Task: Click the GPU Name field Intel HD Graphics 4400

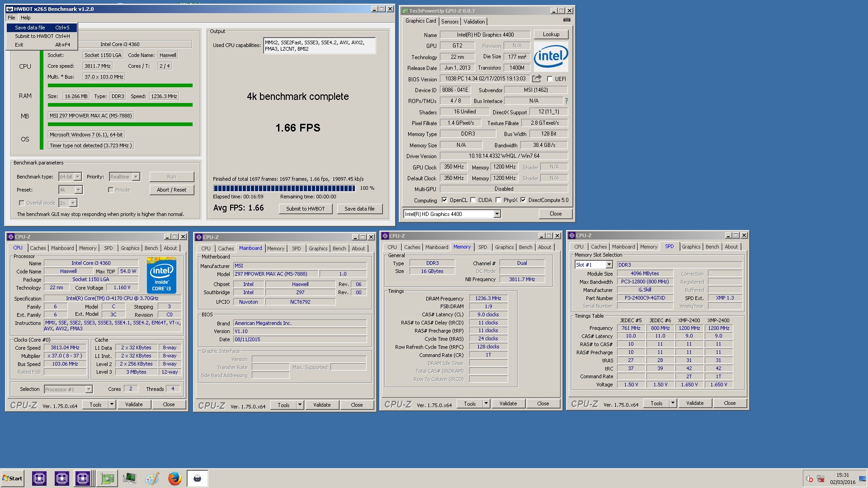Action: pos(485,35)
